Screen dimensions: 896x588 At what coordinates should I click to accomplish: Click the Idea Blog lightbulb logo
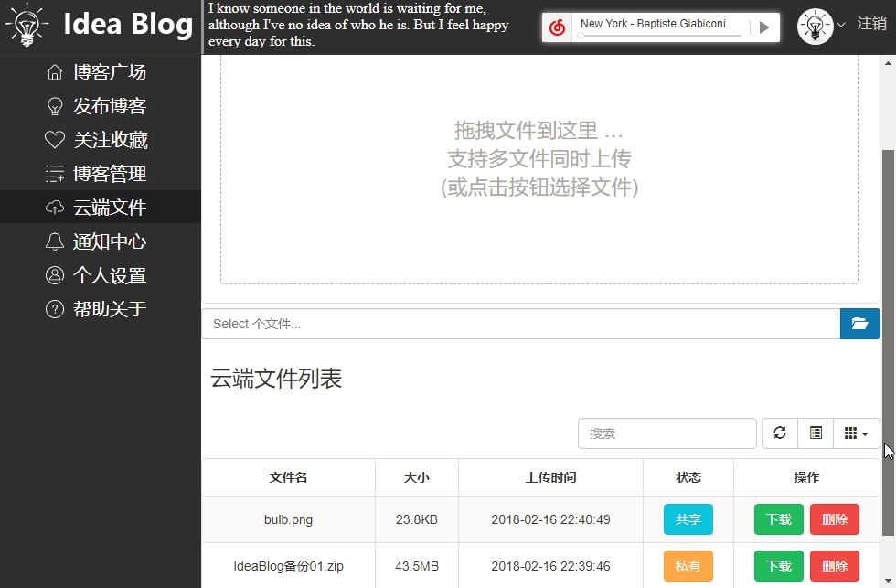point(27,25)
